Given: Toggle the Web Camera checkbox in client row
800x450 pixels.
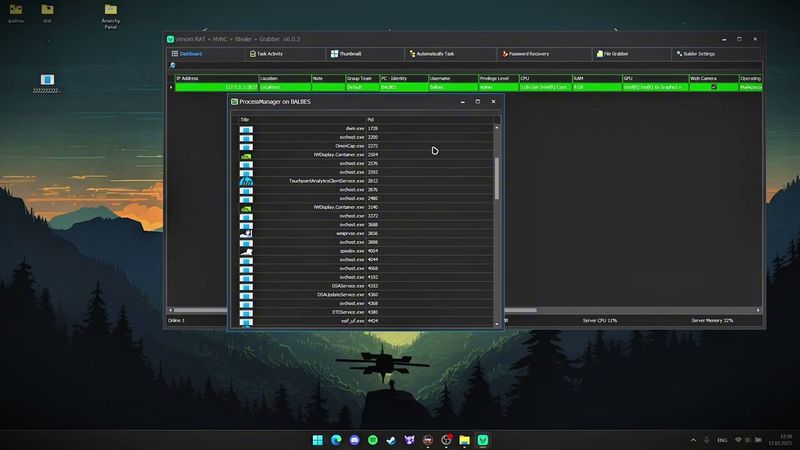Looking at the screenshot, I should click(x=714, y=87).
